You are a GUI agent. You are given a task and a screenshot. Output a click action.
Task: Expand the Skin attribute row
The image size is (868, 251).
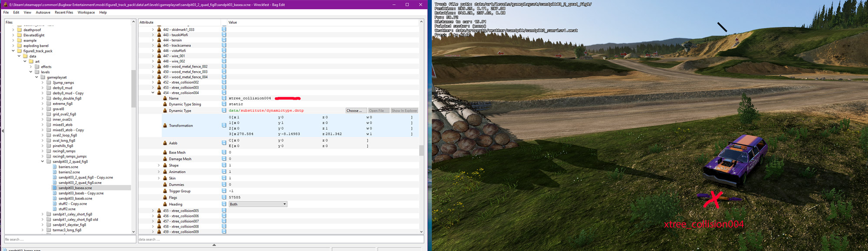tap(159, 178)
